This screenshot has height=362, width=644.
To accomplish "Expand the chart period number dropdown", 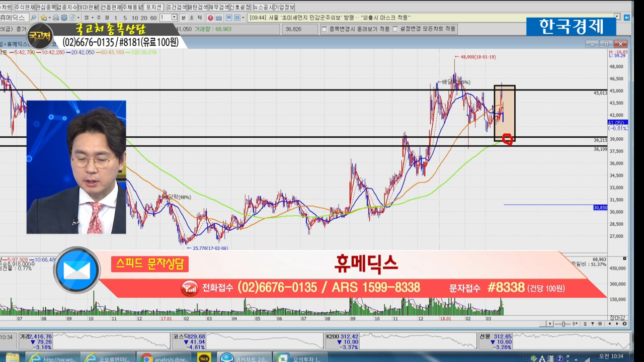I will tap(174, 18).
